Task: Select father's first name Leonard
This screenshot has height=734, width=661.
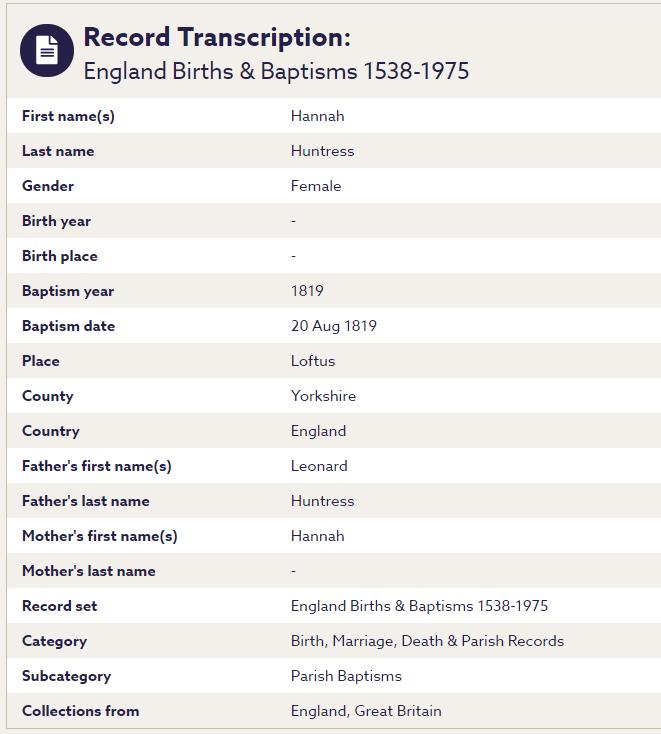Action: (x=319, y=466)
